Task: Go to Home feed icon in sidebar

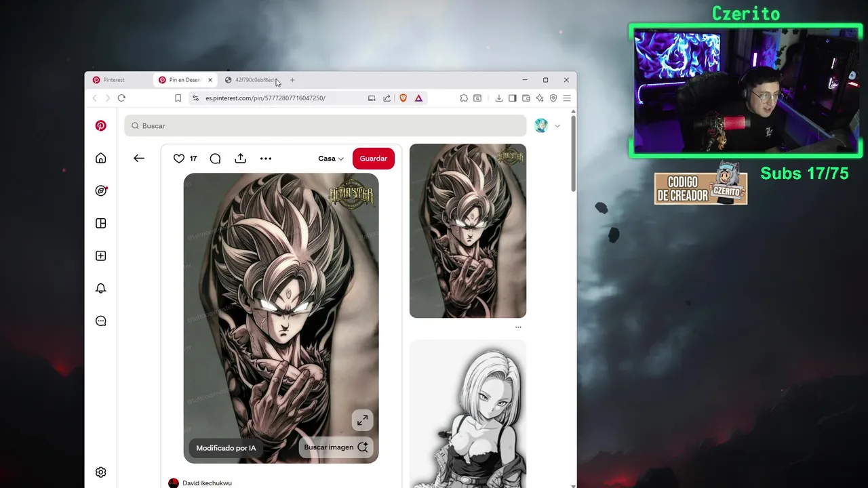Action: coord(100,158)
